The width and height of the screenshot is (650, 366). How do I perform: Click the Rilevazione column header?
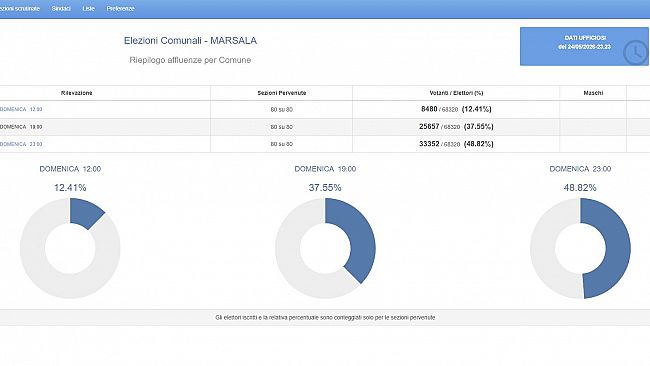[x=77, y=93]
